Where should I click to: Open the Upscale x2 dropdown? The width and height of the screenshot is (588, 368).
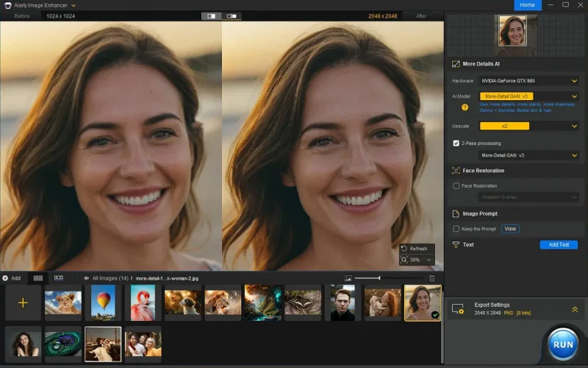[x=528, y=126]
